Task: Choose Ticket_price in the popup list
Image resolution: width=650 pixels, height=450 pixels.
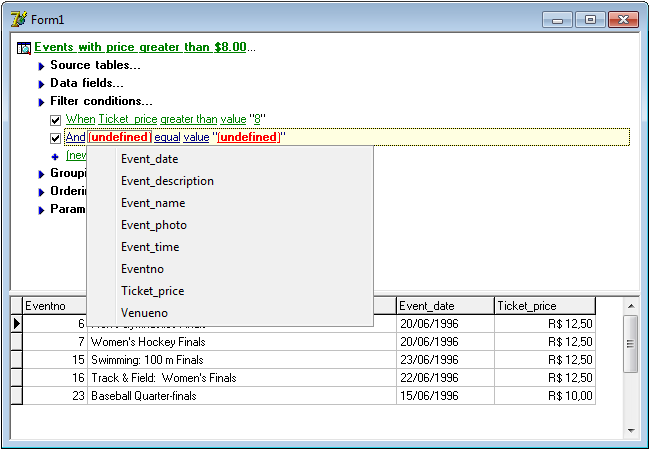Action: point(152,291)
